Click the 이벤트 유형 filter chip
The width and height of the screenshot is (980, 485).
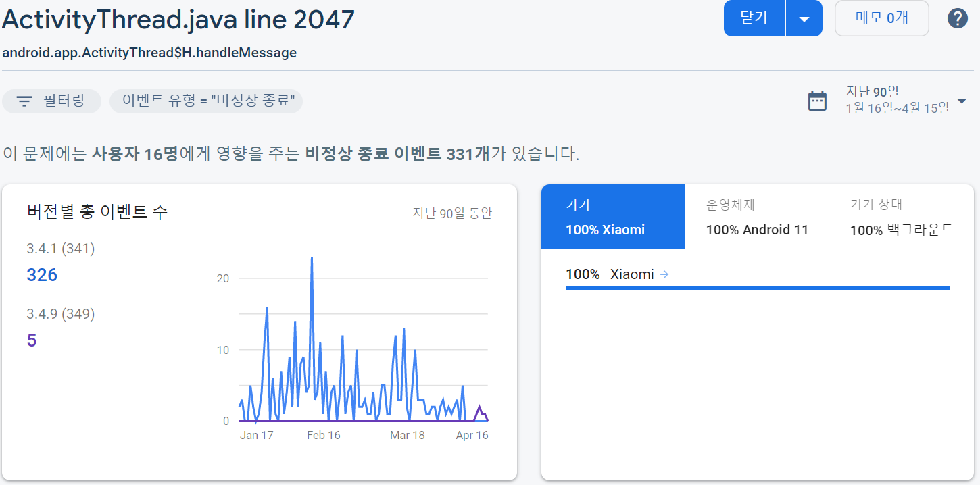coord(206,101)
